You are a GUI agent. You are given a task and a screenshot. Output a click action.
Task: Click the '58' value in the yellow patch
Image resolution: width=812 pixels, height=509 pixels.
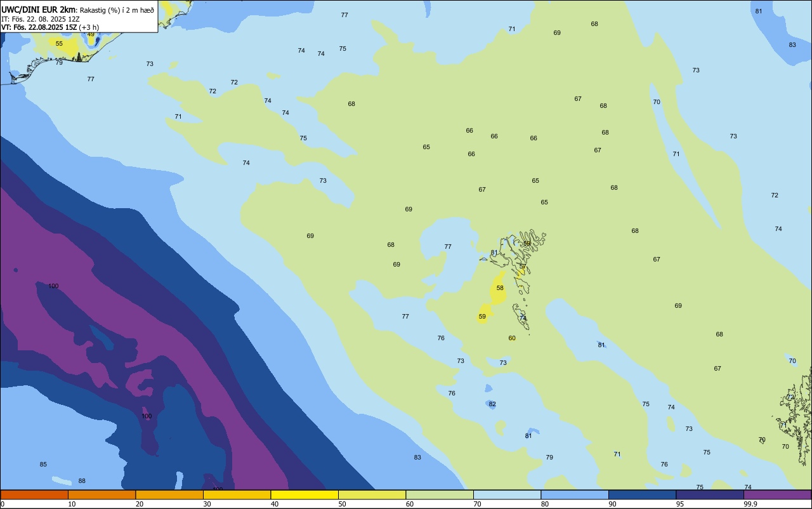(x=500, y=288)
